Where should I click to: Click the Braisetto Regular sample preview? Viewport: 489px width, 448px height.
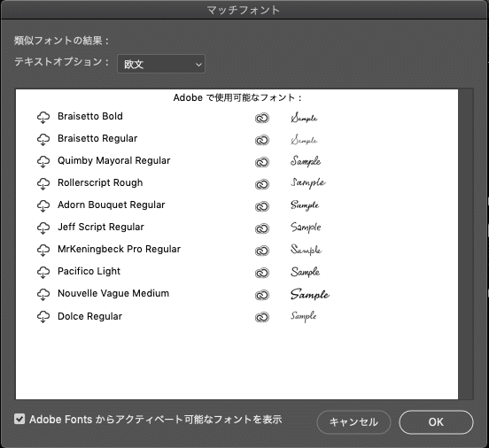pos(304,140)
